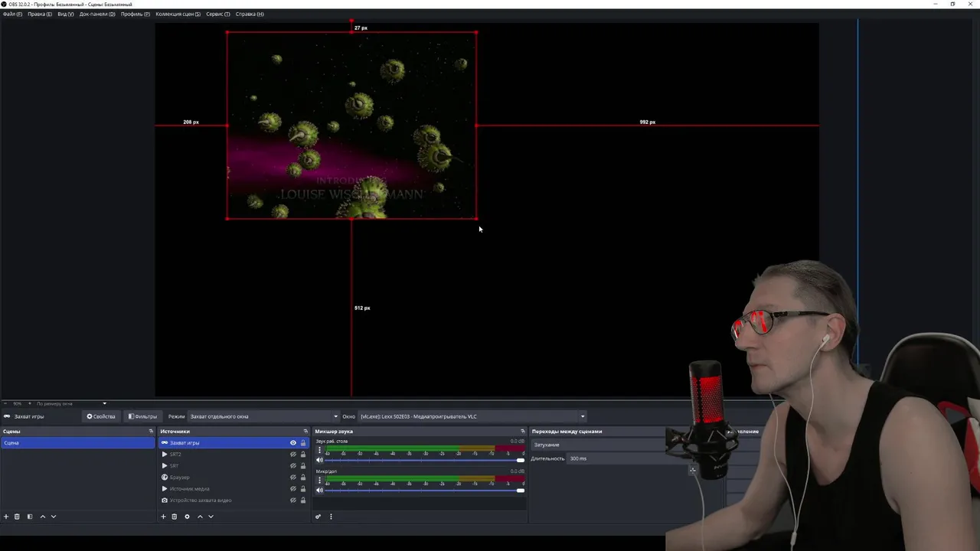The width and height of the screenshot is (980, 551).
Task: Hide the Захват игры source
Action: coord(292,443)
